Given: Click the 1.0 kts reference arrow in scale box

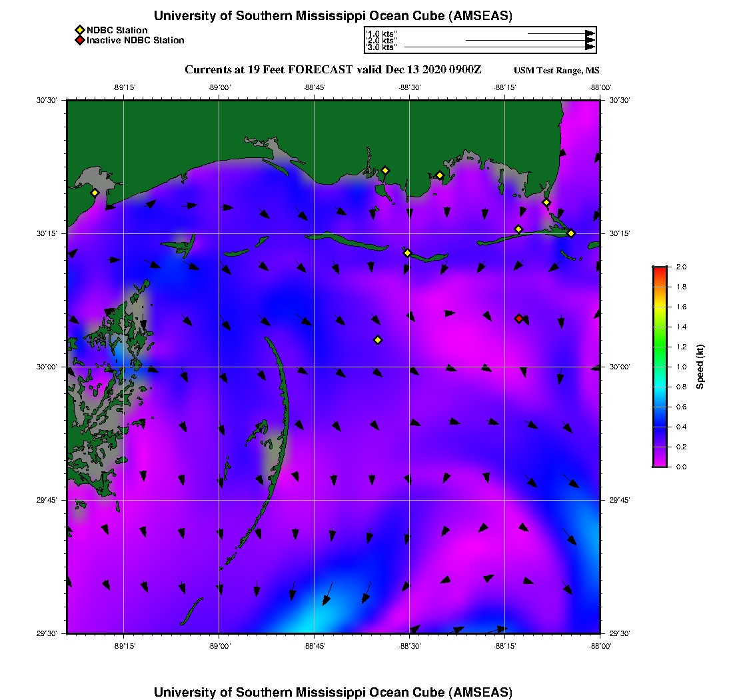Looking at the screenshot, I should tap(560, 33).
